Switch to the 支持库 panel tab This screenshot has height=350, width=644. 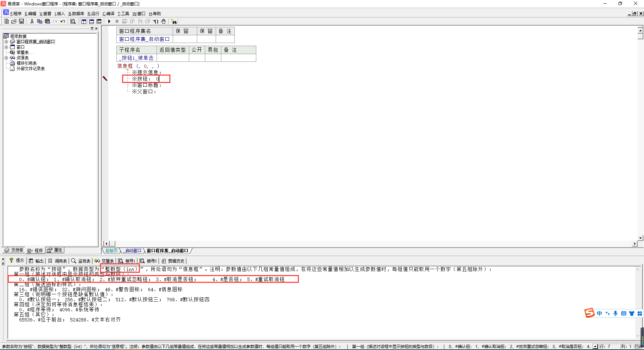[x=14, y=250]
